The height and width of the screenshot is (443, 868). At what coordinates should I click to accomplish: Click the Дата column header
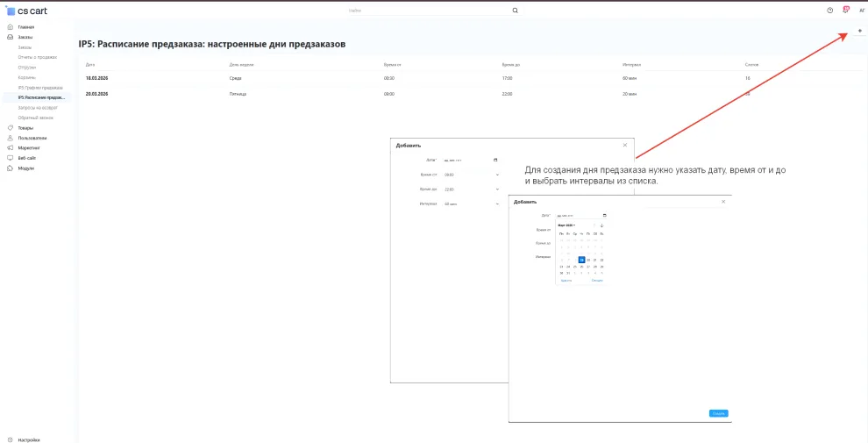(x=90, y=65)
